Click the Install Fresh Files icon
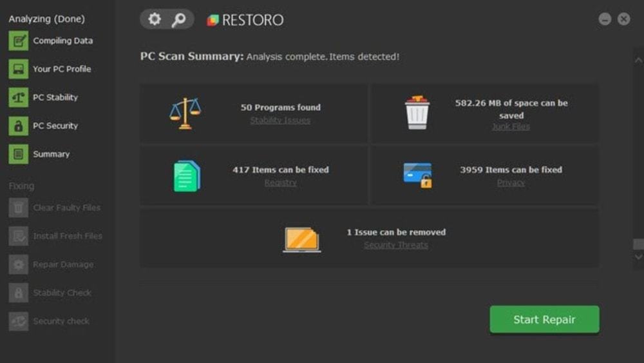 [x=19, y=236]
